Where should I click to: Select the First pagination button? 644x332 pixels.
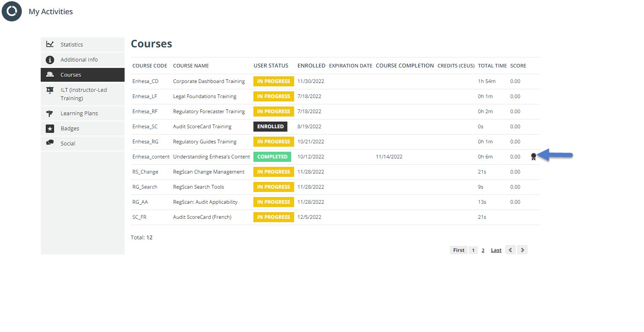pos(459,250)
